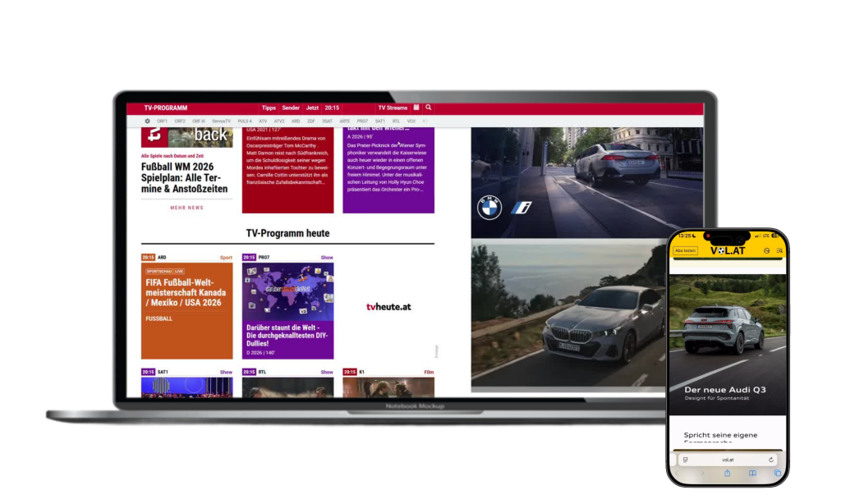The width and height of the screenshot is (841, 504).
Task: Open channel settings gear icon
Action: point(148,121)
